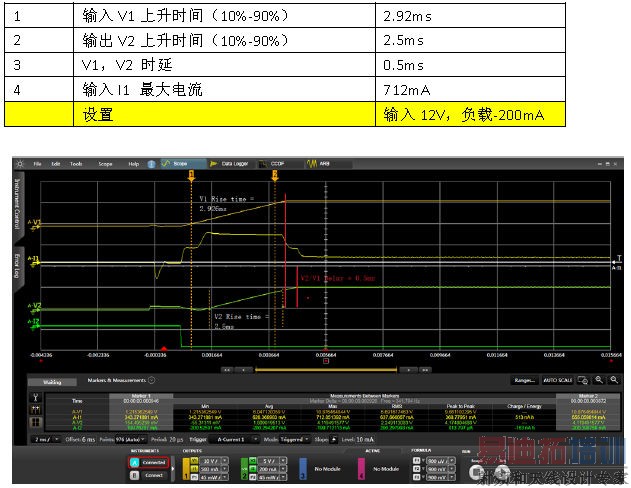
Task: Click the sun icon in the menu bar
Action: point(20,164)
